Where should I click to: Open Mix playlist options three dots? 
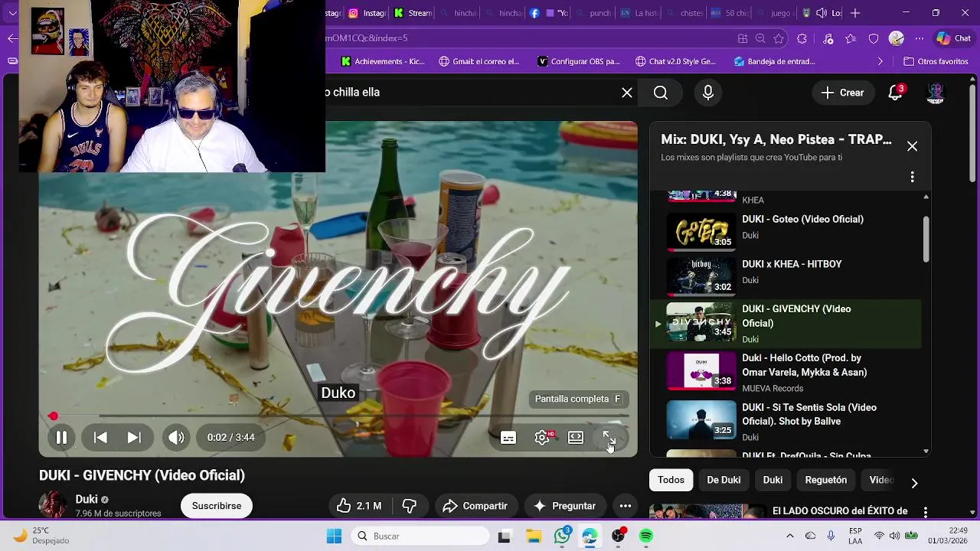pyautogui.click(x=912, y=177)
